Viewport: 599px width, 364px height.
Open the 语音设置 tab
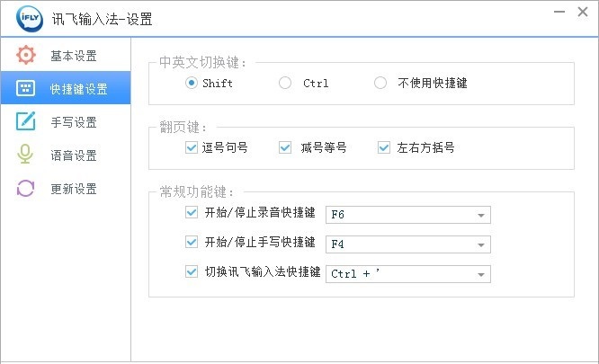click(73, 155)
